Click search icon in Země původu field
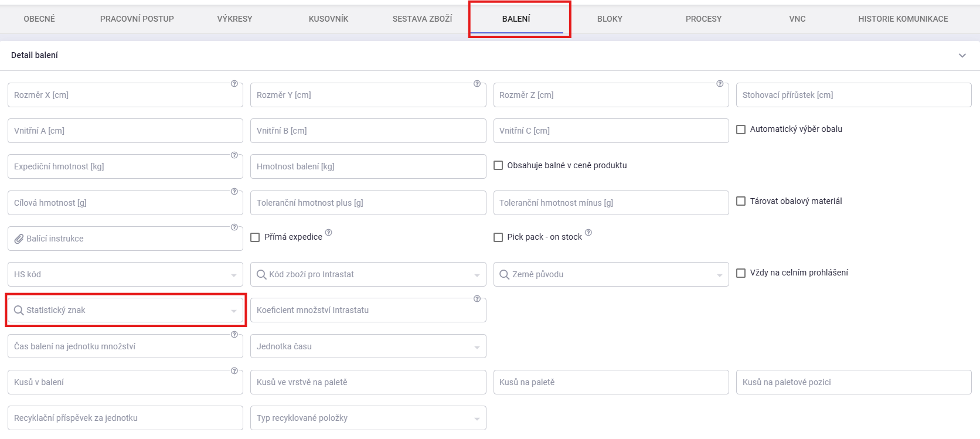Image resolution: width=980 pixels, height=439 pixels. [504, 274]
